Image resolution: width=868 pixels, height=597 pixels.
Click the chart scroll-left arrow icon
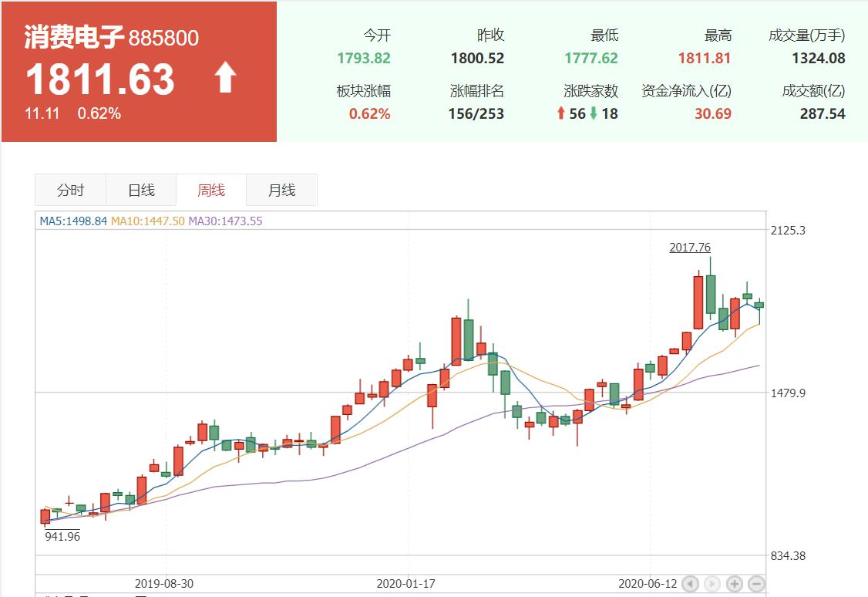coord(690,584)
